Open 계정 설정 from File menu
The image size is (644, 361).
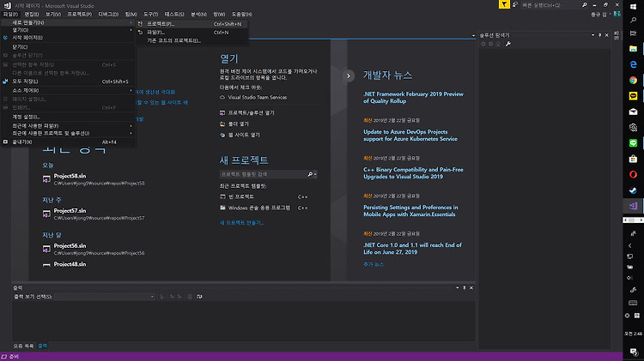pos(68,117)
